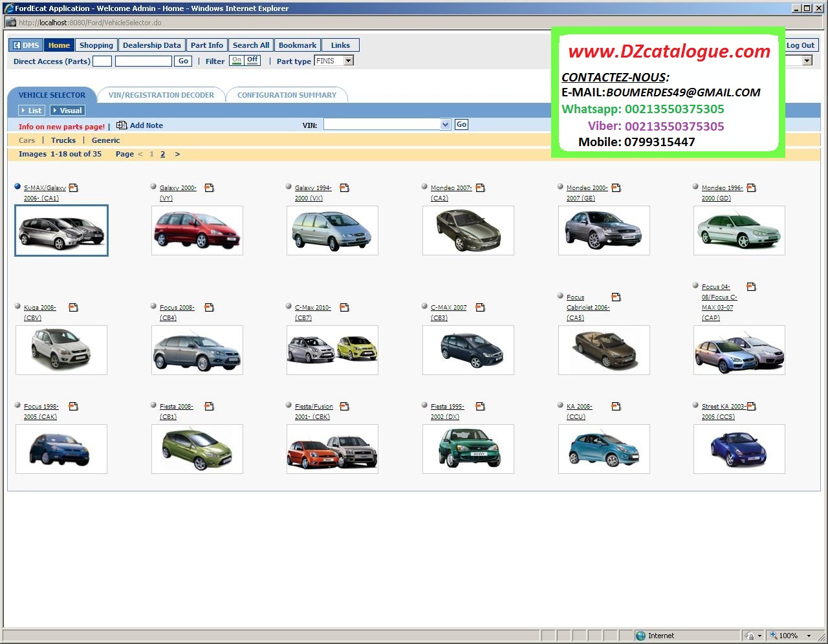Click the second Direct Access parts field
Screen dimensions: 828x644
[x=144, y=61]
